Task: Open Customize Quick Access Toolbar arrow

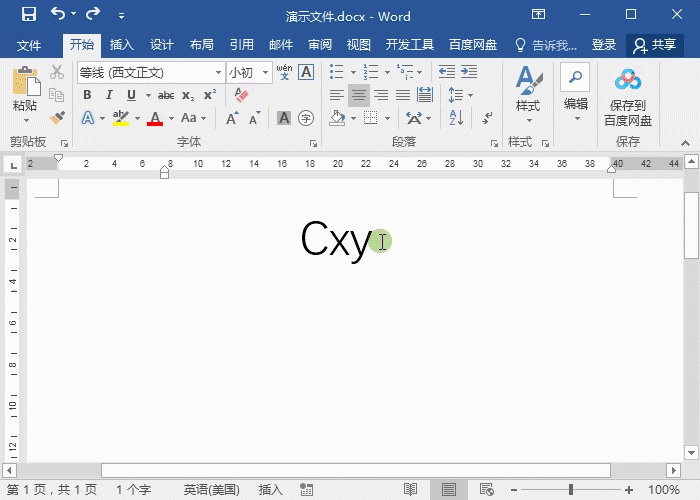Action: click(x=121, y=16)
